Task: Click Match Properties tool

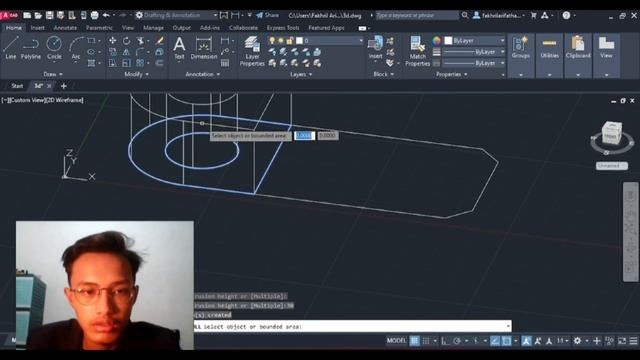Action: [x=417, y=51]
